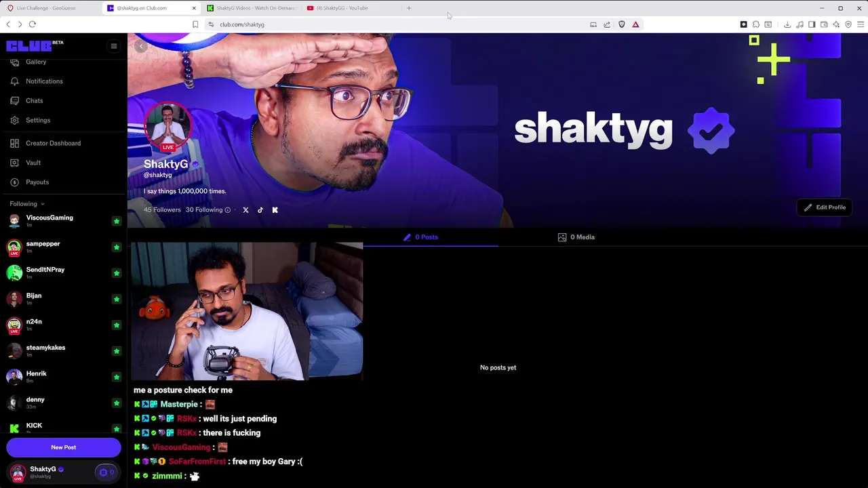Open Gallery in the sidebar
The image size is (868, 488).
[x=36, y=62]
